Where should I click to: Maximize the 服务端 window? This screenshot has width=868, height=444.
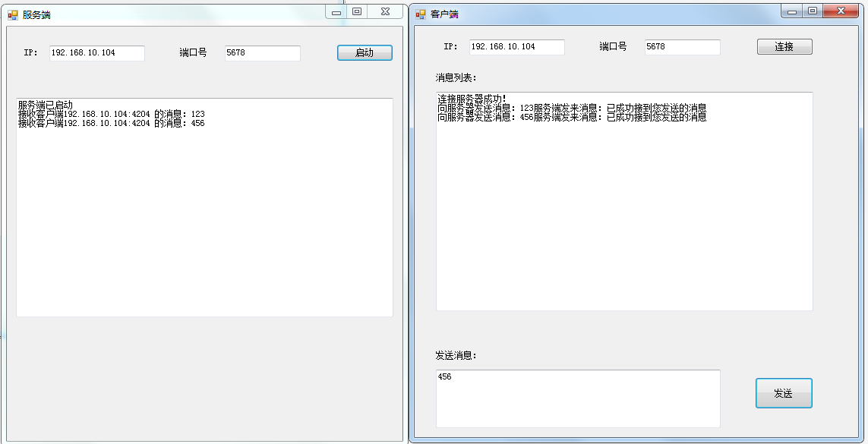(x=357, y=11)
